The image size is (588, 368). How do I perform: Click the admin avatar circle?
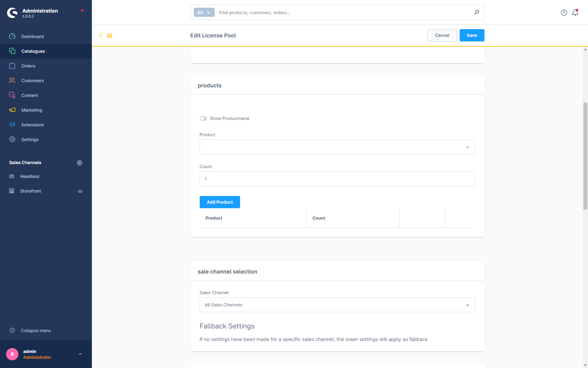coord(12,354)
